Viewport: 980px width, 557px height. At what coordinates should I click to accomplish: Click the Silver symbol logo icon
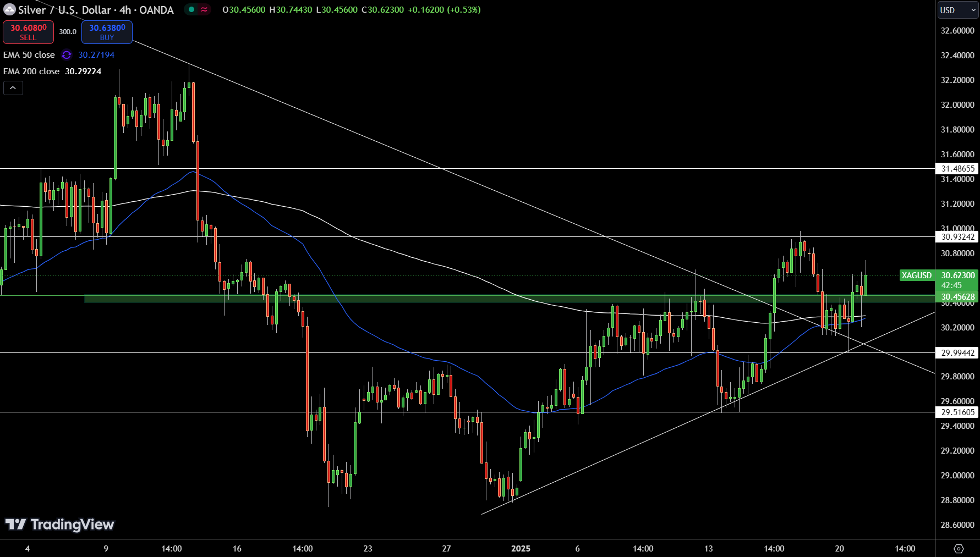pos(9,10)
